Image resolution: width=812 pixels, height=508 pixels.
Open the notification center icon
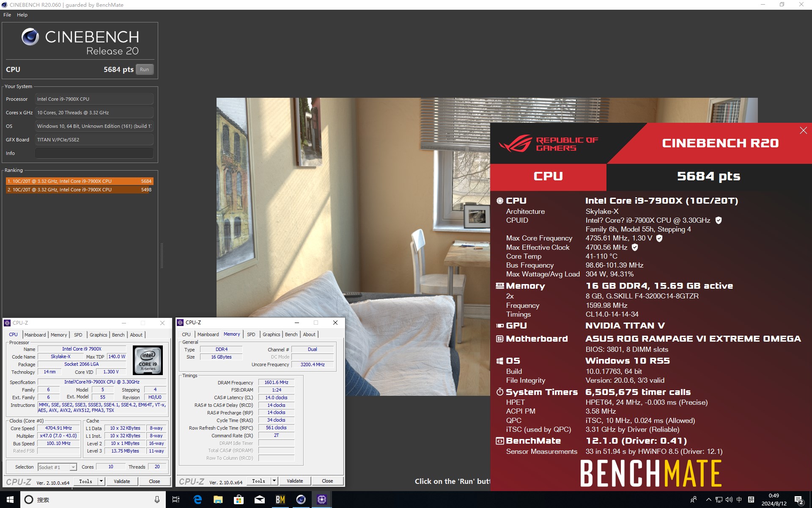pyautogui.click(x=799, y=500)
